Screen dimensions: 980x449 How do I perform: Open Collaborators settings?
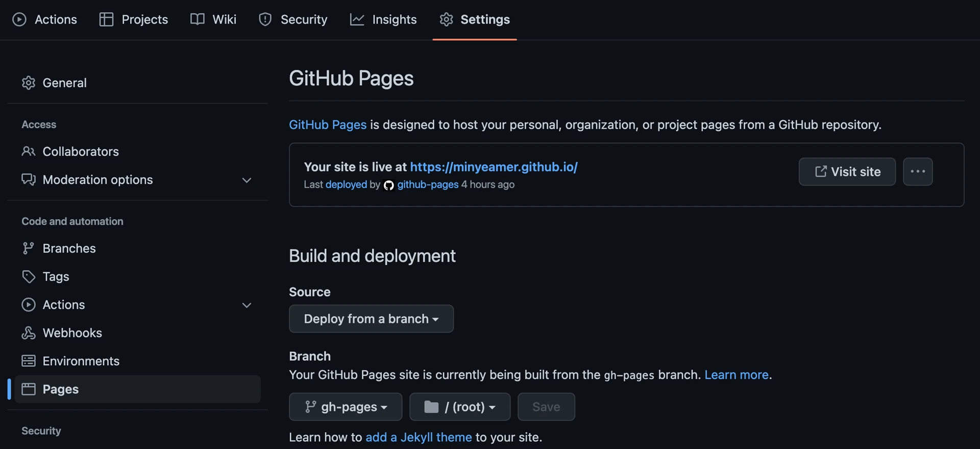coord(137,151)
